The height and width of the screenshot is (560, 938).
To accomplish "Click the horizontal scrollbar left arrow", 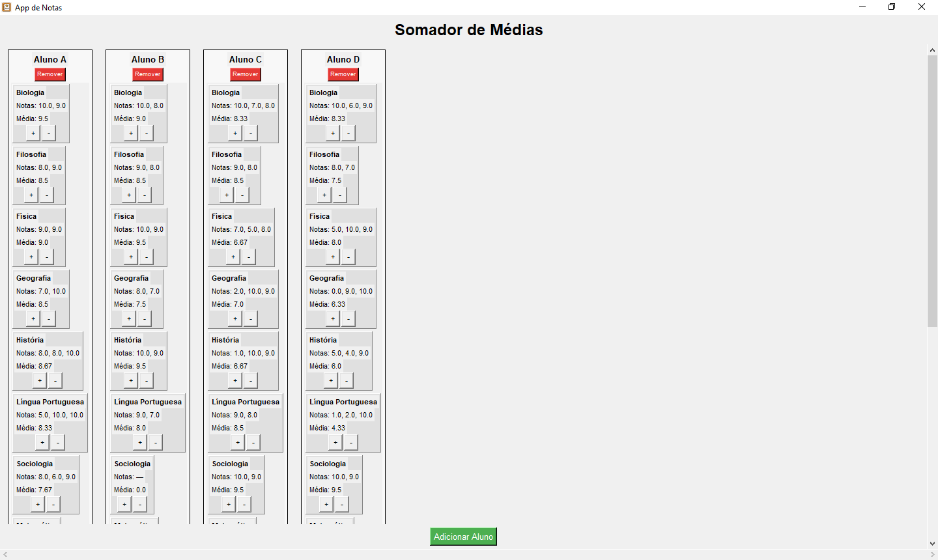I will [x=5, y=555].
